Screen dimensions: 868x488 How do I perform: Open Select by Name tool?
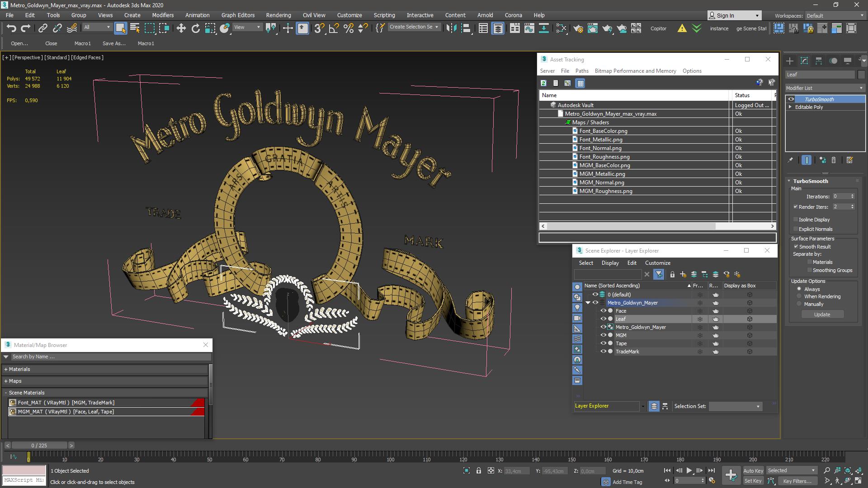(135, 28)
